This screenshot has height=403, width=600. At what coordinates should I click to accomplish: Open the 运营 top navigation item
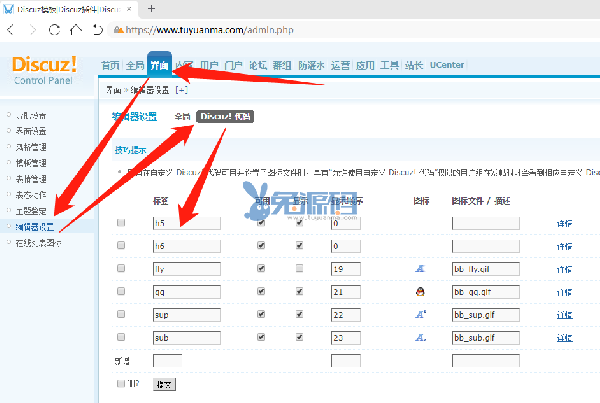[340, 65]
